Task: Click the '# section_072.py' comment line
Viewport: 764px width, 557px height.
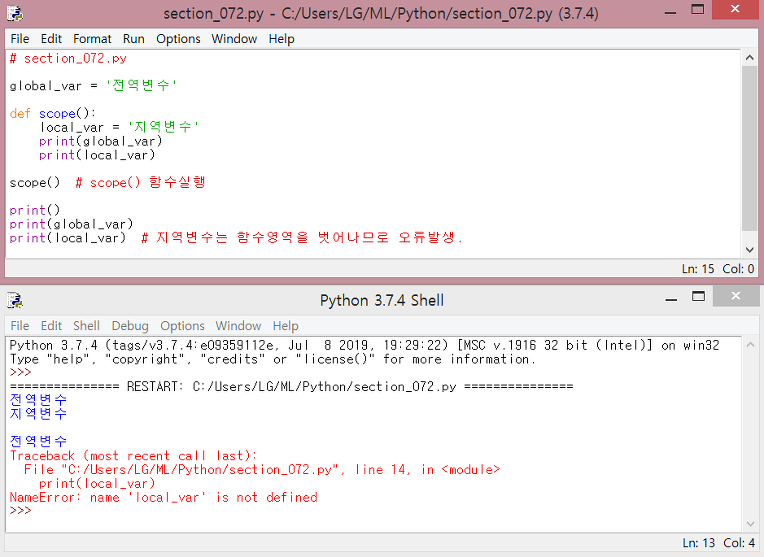Action: [68, 58]
